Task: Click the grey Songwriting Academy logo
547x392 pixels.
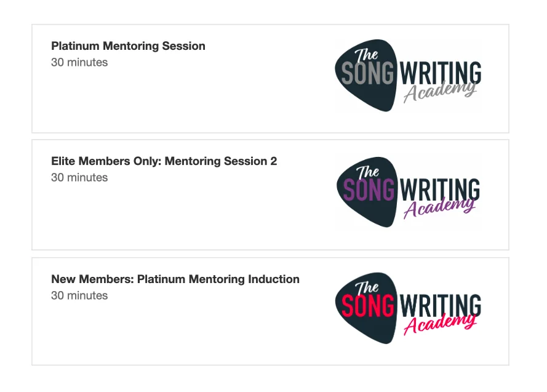Action: coord(408,75)
